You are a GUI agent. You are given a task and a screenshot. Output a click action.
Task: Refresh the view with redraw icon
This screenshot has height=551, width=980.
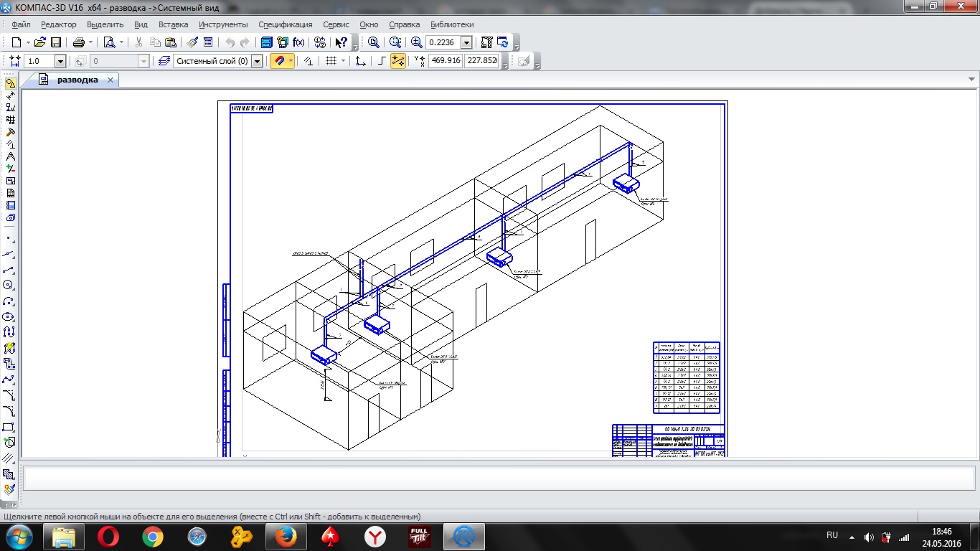click(502, 42)
